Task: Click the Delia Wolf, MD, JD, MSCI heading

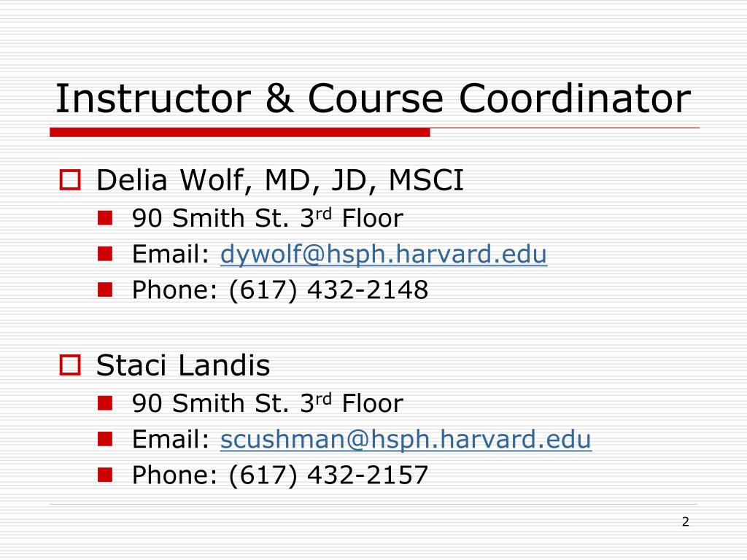Action: coord(280,181)
